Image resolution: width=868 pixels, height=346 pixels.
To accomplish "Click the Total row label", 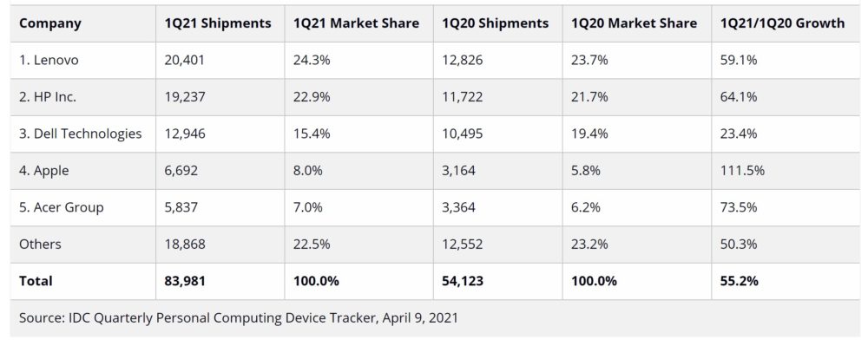I will [36, 281].
